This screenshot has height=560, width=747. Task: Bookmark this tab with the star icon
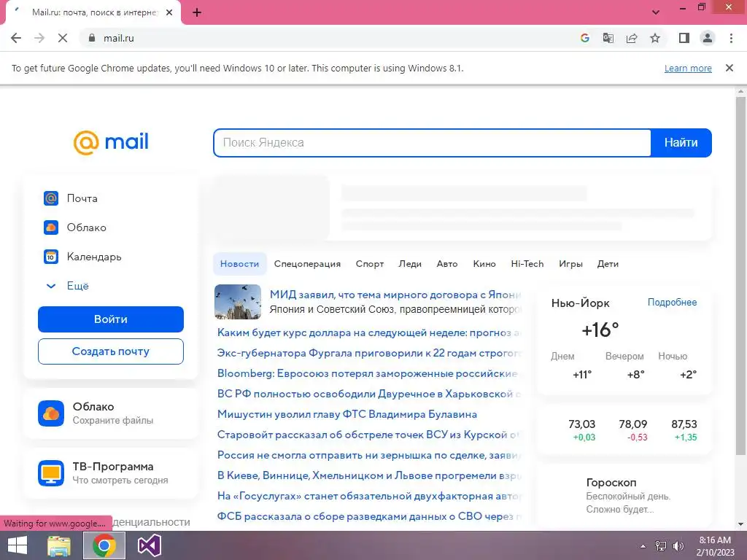pos(655,38)
